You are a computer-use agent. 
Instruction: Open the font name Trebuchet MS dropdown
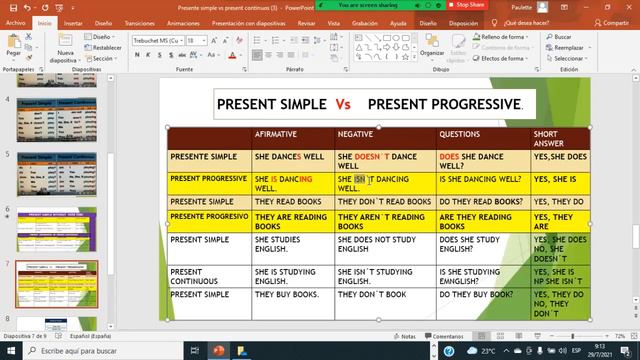click(x=182, y=40)
